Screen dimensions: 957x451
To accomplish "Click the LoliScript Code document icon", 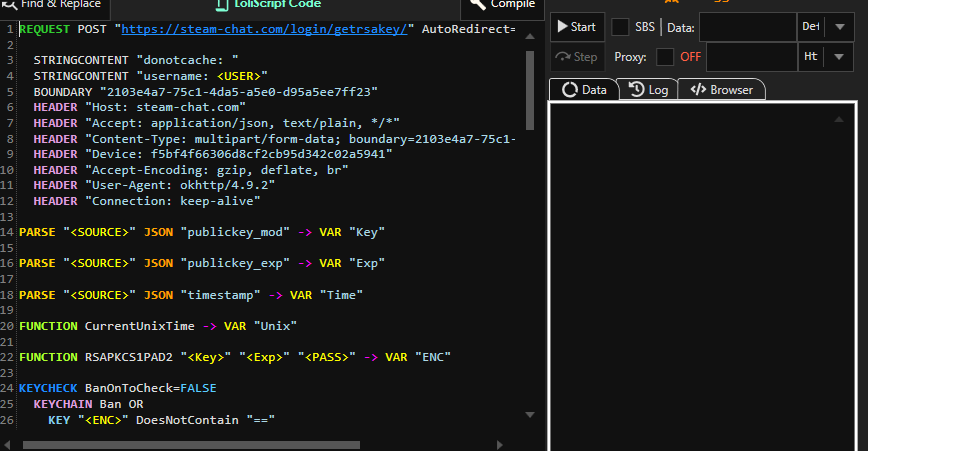I will [222, 4].
